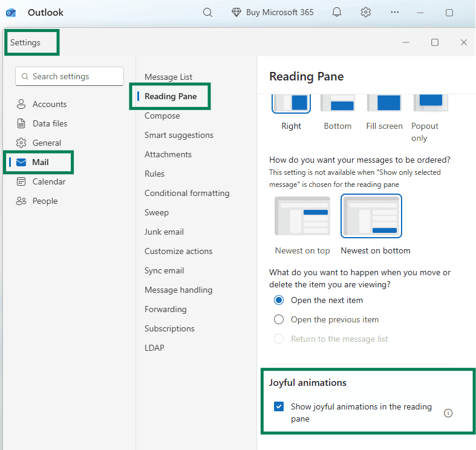
Task: Open Junk email settings
Action: pos(164,232)
